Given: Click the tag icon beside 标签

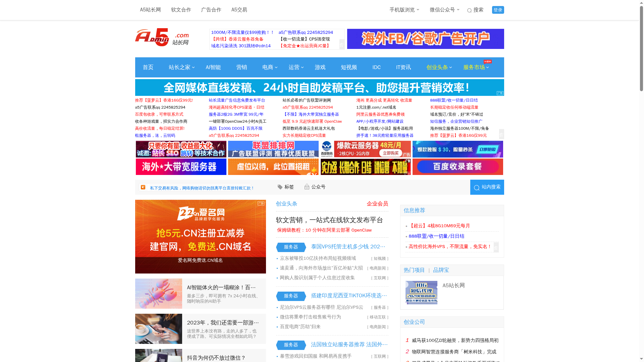Looking at the screenshot, I should pyautogui.click(x=280, y=187).
